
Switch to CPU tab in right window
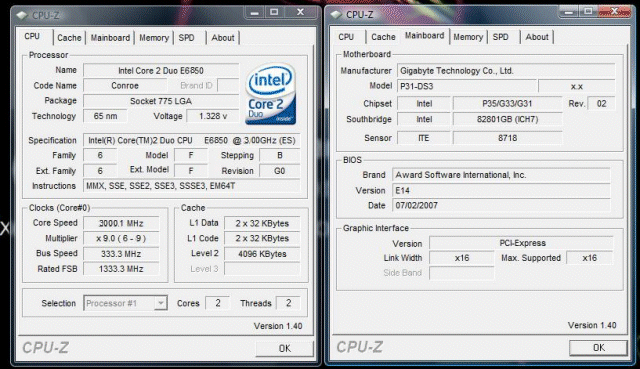point(346,37)
